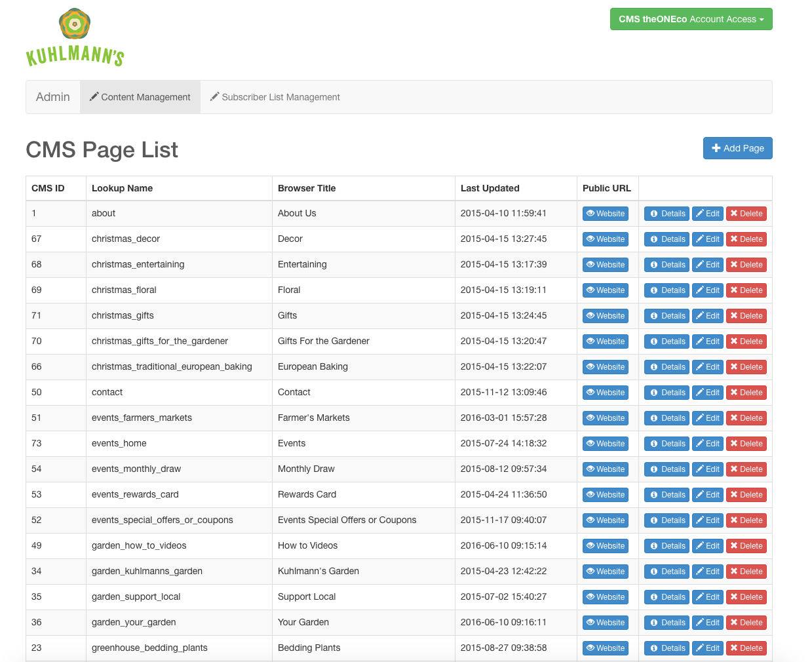This screenshot has height=662, width=812.
Task: Open Subscriber List Management tab
Action: 275,97
